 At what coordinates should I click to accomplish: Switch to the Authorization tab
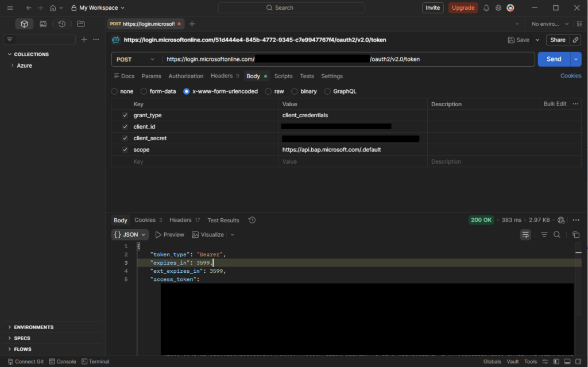[x=185, y=76]
